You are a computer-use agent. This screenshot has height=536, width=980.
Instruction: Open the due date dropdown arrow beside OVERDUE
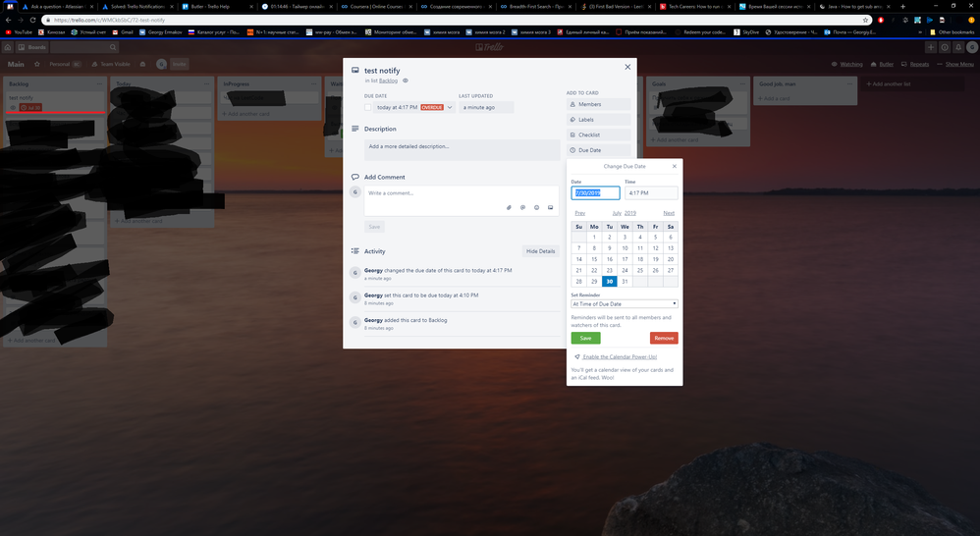coord(450,107)
